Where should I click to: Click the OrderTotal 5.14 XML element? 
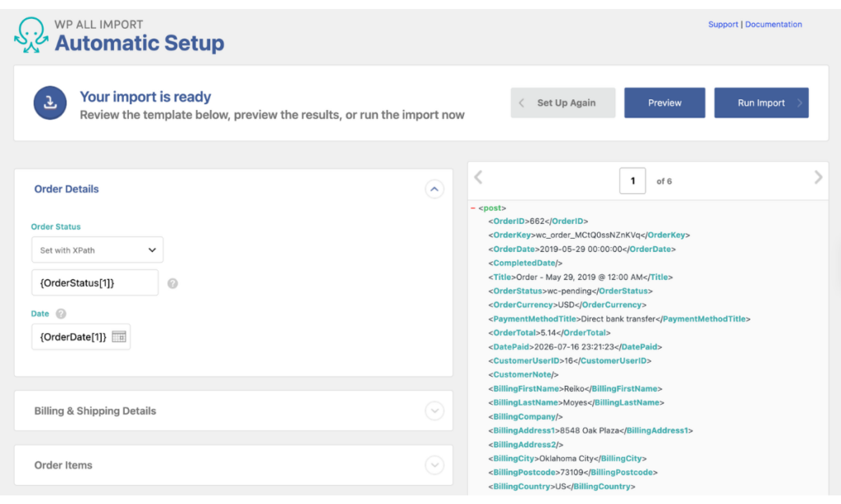pyautogui.click(x=549, y=332)
